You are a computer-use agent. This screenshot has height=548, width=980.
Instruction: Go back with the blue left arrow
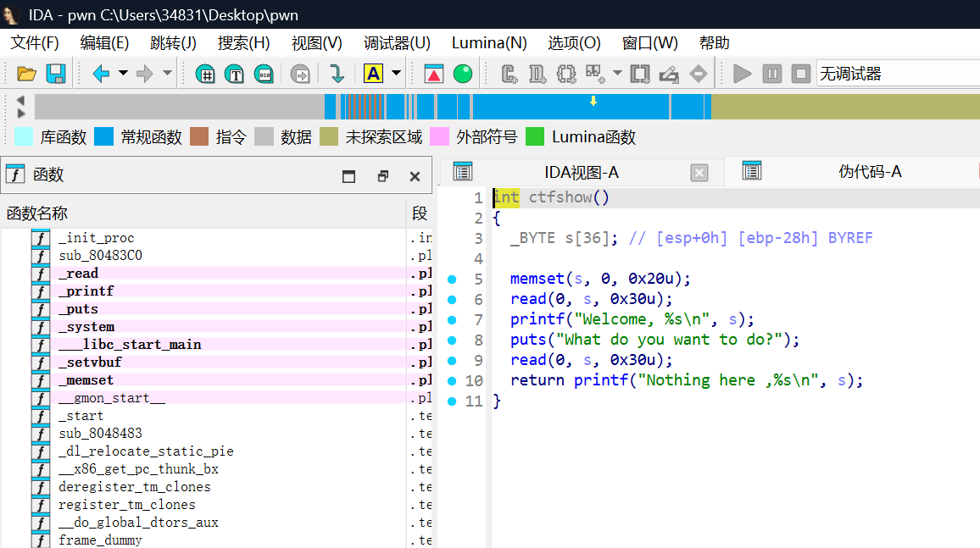(x=101, y=74)
